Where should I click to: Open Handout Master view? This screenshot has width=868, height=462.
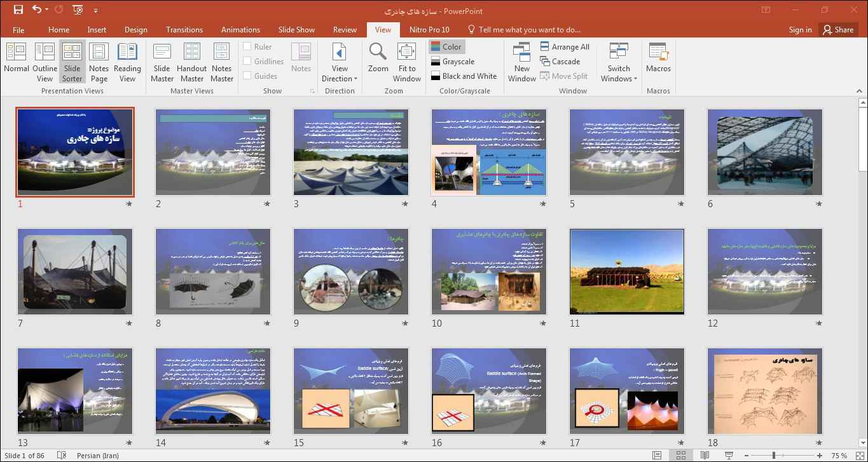click(191, 60)
